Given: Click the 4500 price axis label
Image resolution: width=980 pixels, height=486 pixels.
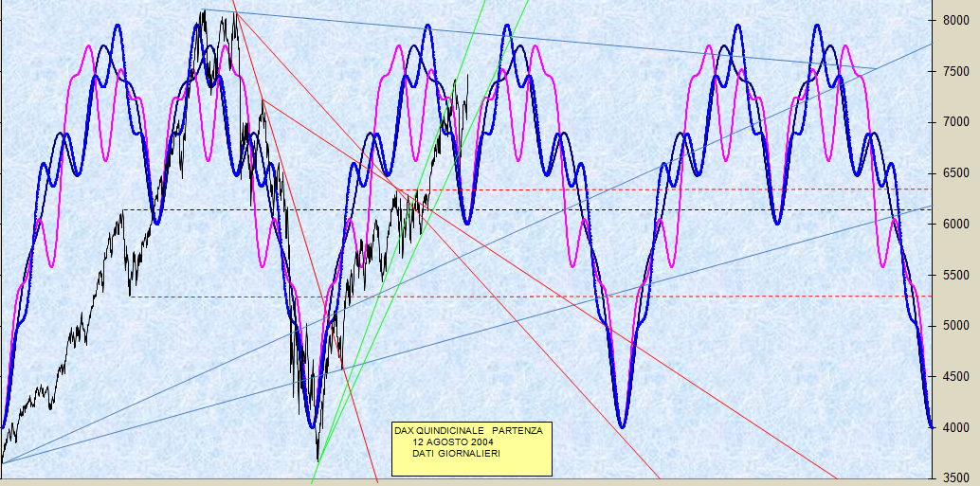Looking at the screenshot, I should tap(956, 377).
